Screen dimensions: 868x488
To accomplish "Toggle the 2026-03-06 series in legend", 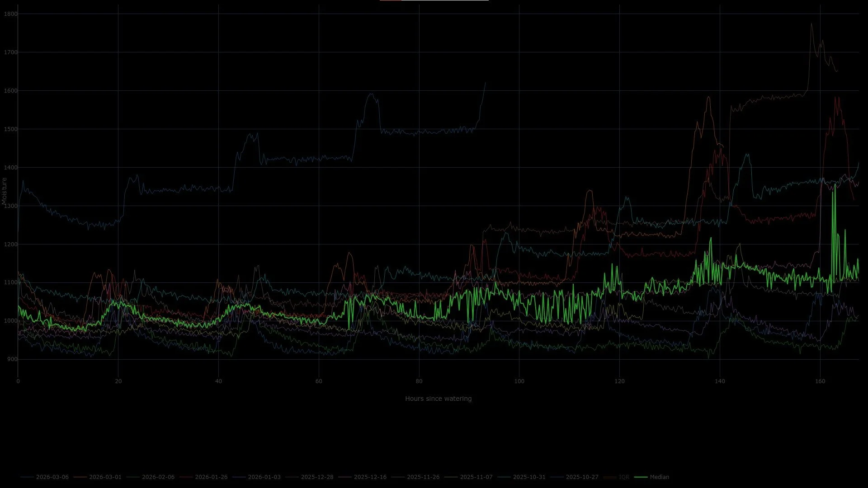I will click(52, 477).
